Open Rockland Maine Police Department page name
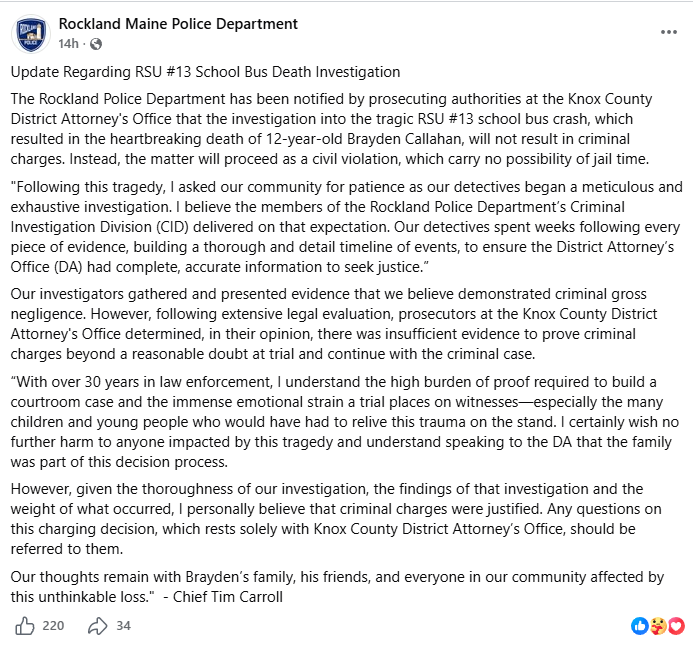This screenshot has width=693, height=645. pos(178,24)
